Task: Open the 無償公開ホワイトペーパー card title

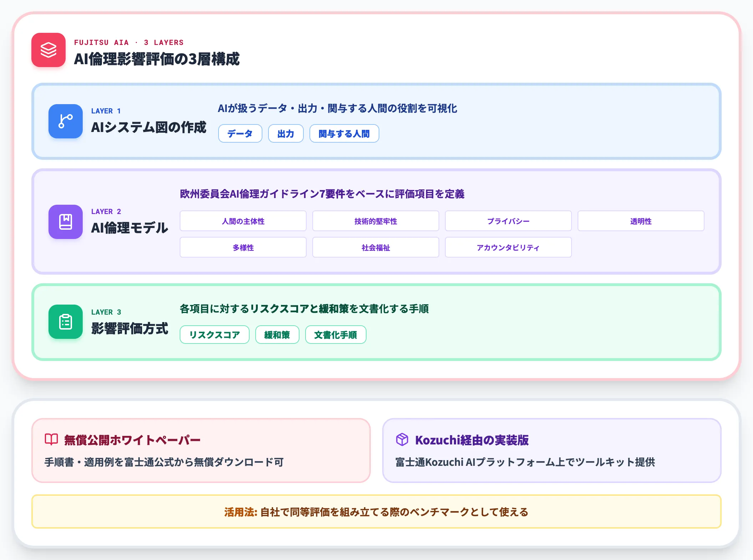Action: point(132,440)
